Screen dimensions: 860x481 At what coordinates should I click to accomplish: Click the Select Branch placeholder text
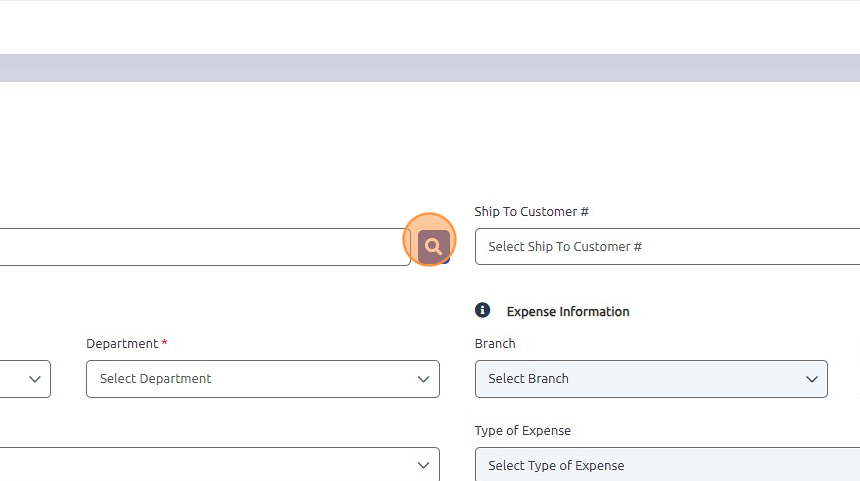pyautogui.click(x=528, y=378)
